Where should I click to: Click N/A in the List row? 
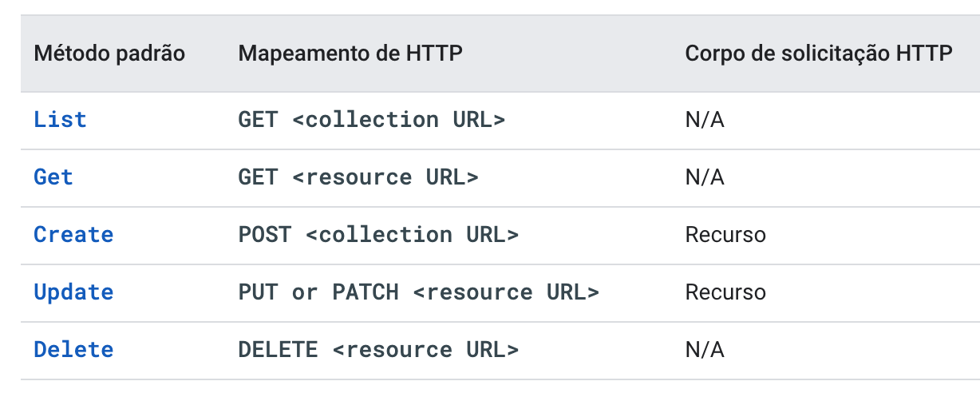coord(704,120)
